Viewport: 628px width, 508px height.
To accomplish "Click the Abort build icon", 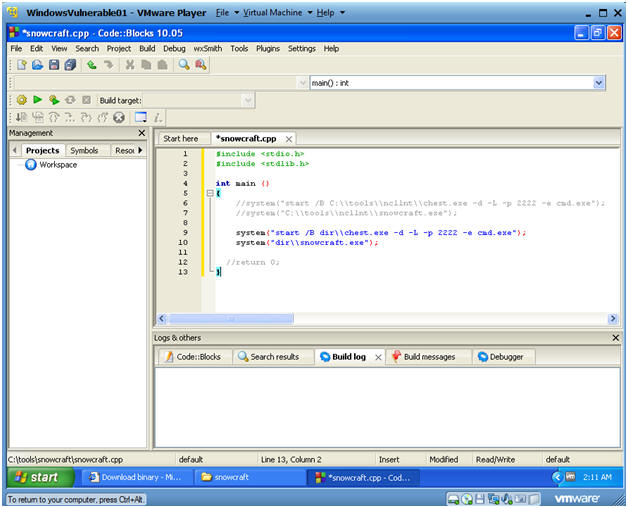I will click(87, 100).
